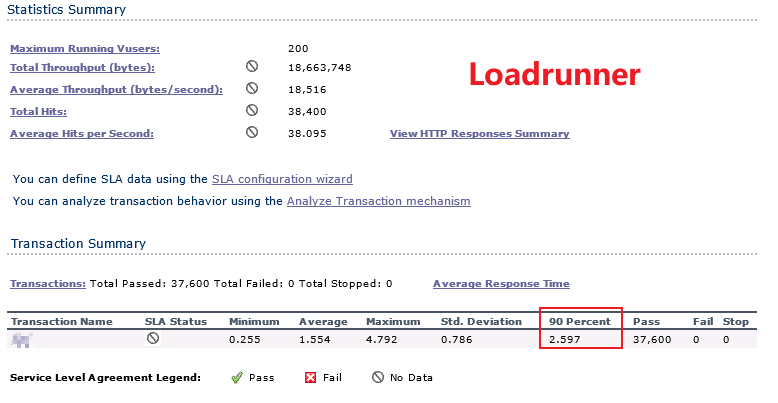Click the total hits value 38,400
Viewport: 778px width, 403px height.
tap(307, 112)
